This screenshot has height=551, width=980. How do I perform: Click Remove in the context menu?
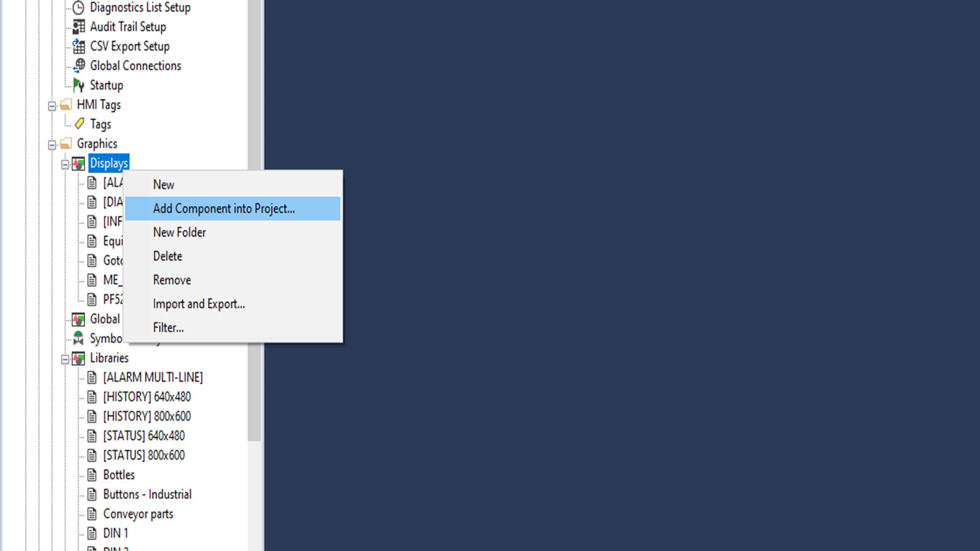(171, 280)
